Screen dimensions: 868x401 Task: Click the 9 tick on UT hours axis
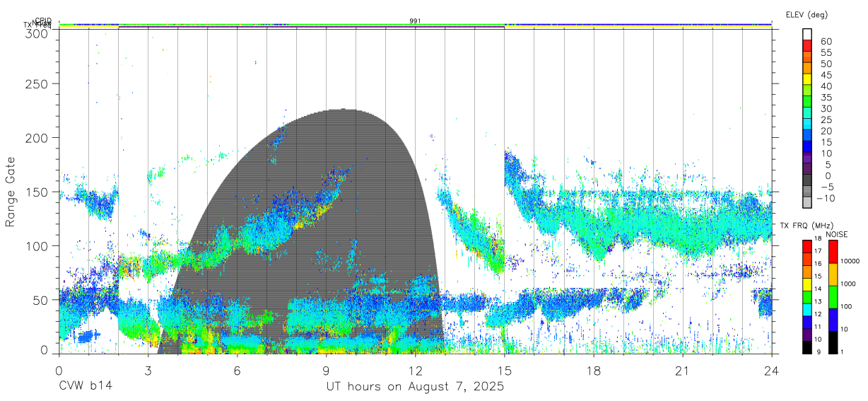(327, 371)
